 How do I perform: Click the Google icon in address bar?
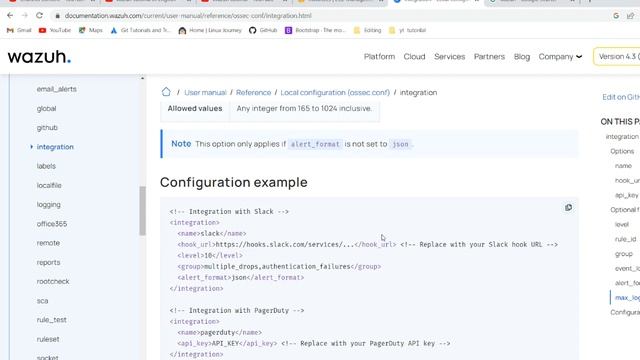(x=616, y=16)
